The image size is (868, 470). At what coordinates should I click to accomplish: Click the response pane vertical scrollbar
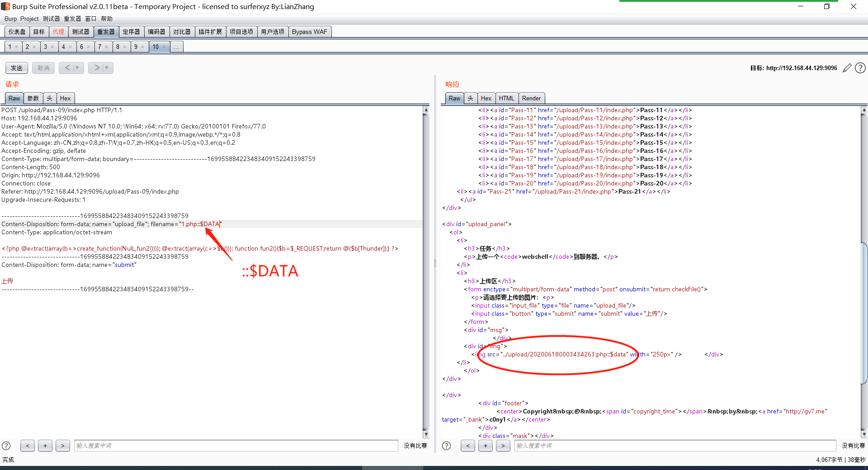[x=864, y=312]
